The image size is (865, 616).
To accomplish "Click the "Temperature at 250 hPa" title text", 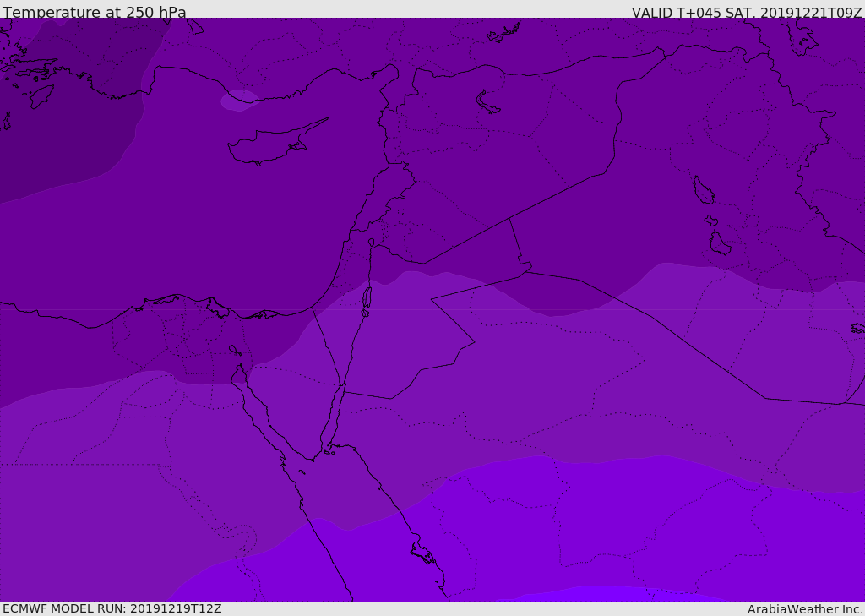I will click(x=95, y=12).
